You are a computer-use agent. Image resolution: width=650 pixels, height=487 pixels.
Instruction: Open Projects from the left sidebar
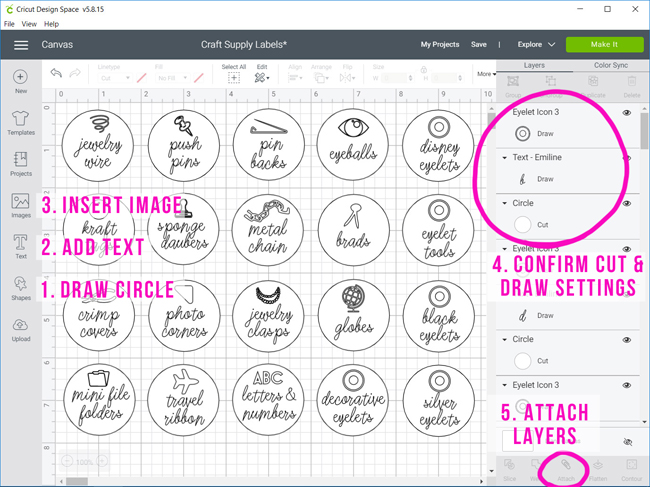tap(20, 164)
